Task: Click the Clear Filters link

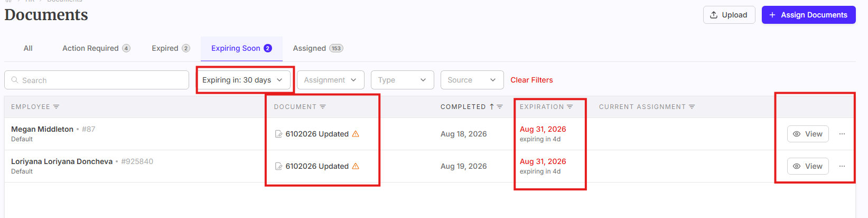Action: click(x=531, y=80)
